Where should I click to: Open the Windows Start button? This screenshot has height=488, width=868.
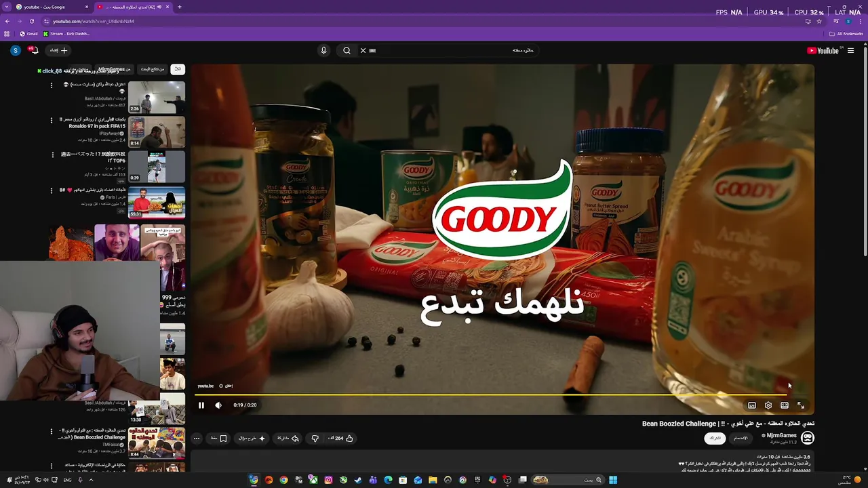613,480
